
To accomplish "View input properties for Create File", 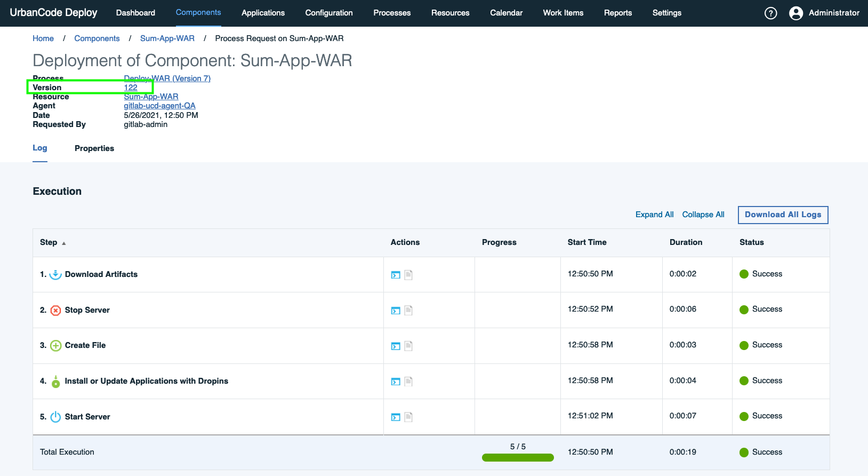I will click(408, 346).
